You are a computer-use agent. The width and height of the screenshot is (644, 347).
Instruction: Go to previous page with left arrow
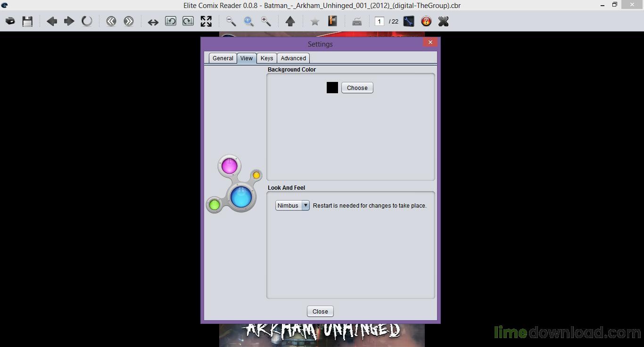pyautogui.click(x=52, y=21)
